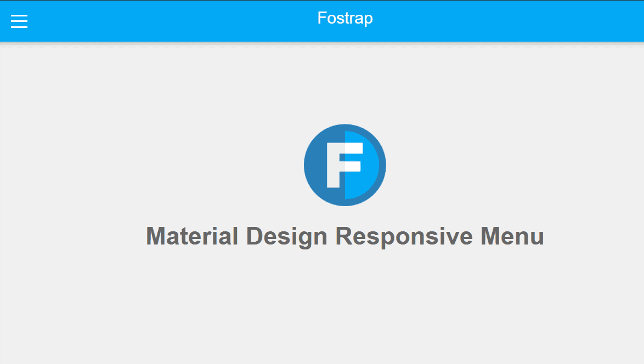Click the word Menu in heading
644x364 pixels.
[x=512, y=236]
